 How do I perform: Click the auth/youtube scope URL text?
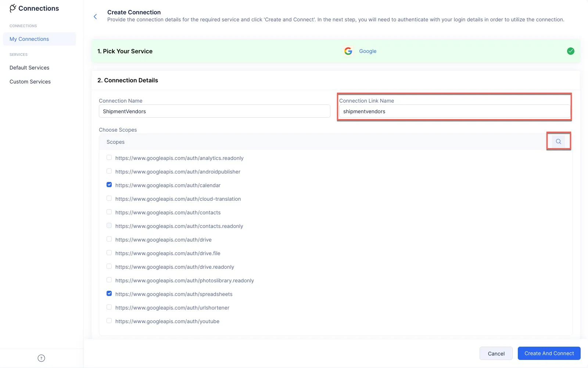click(167, 321)
